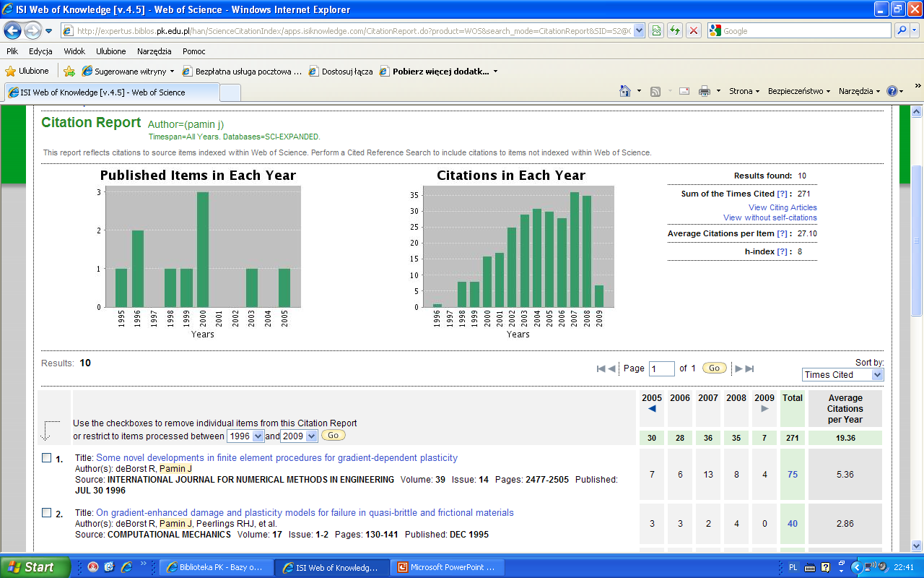The height and width of the screenshot is (578, 924).
Task: Open the 2009 end year dropdown
Action: (299, 436)
